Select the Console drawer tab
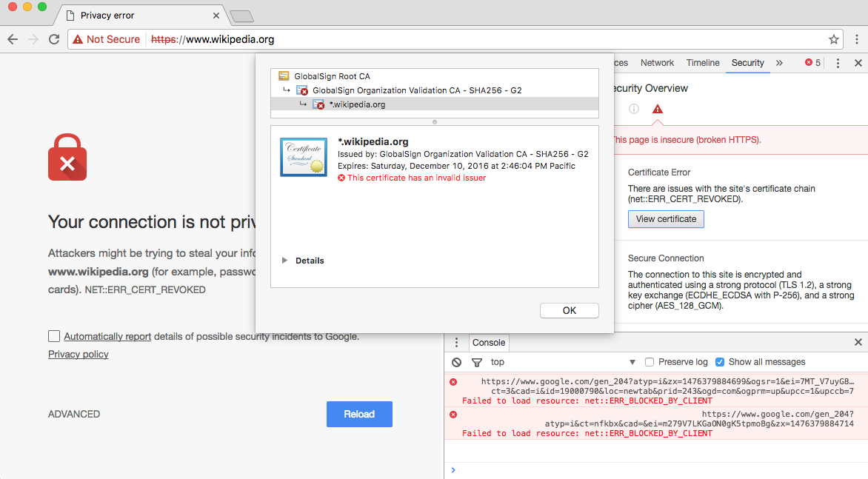868x479 pixels. 489,342
